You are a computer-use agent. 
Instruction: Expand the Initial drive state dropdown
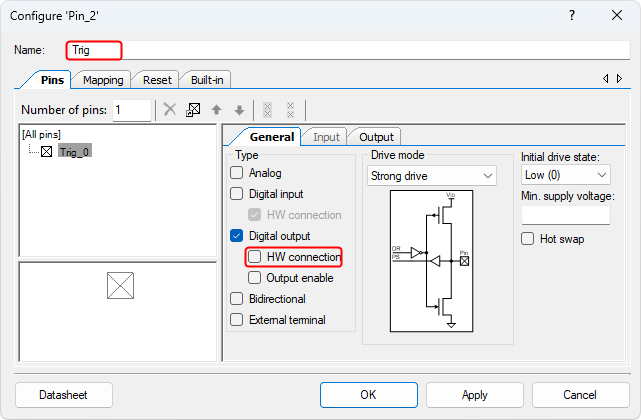565,175
